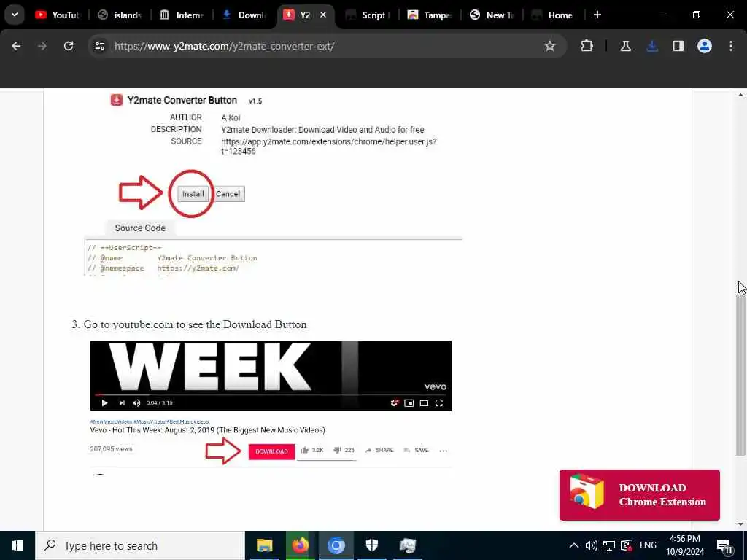This screenshot has width=747, height=560.
Task: Click the play button on the video
Action: point(105,402)
